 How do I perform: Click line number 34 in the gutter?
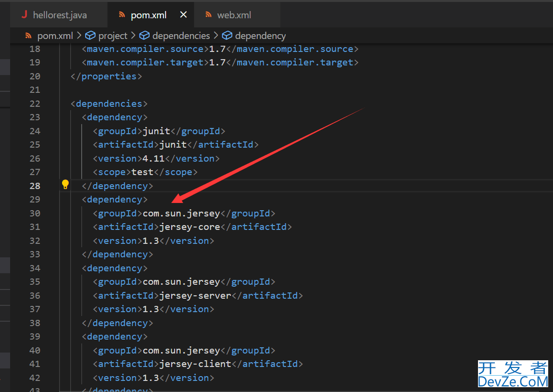(35, 268)
